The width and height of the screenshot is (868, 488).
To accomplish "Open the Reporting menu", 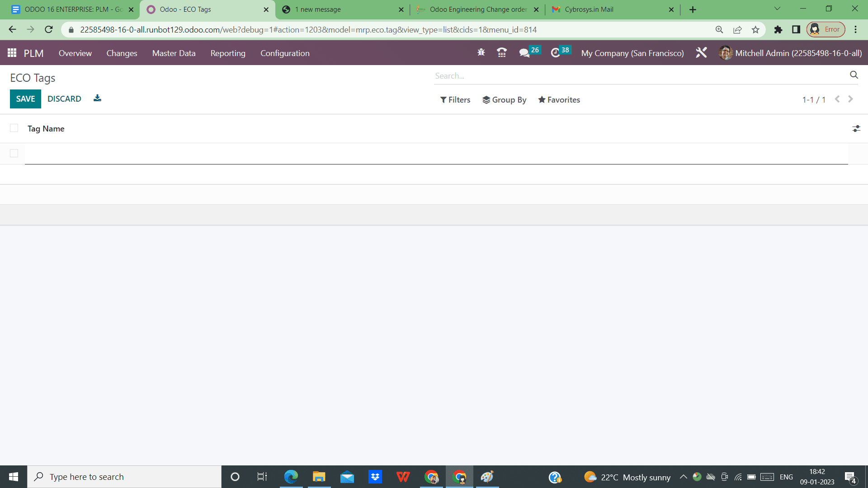I will click(228, 53).
